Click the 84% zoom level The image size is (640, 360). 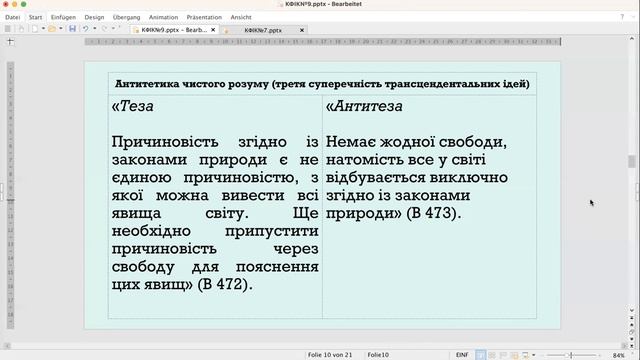point(618,355)
